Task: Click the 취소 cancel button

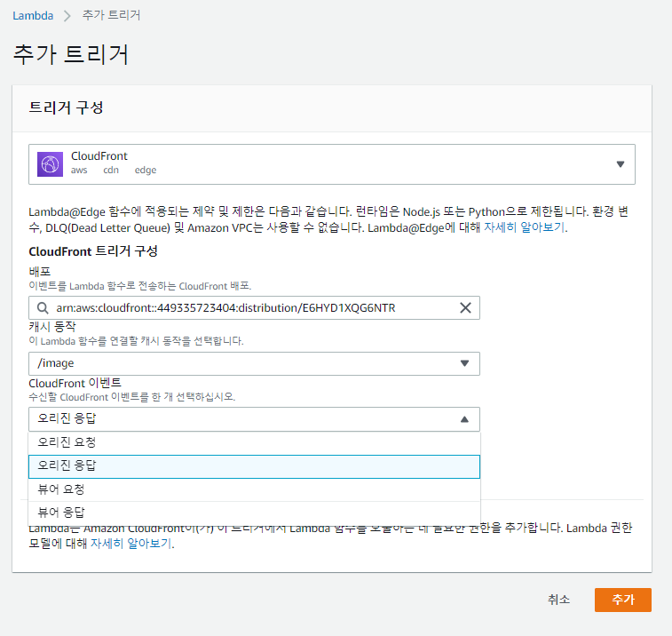Action: (x=559, y=600)
